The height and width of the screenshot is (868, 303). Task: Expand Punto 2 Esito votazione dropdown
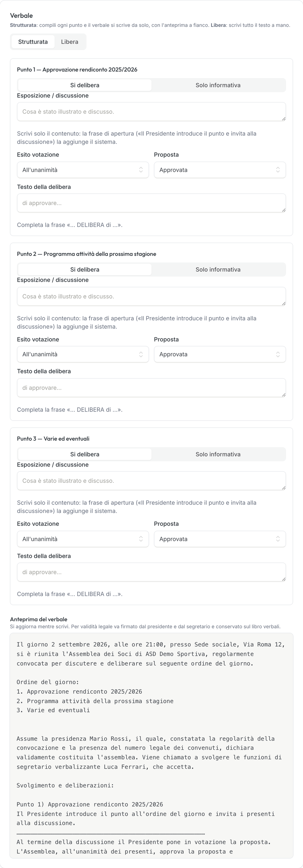(83, 354)
